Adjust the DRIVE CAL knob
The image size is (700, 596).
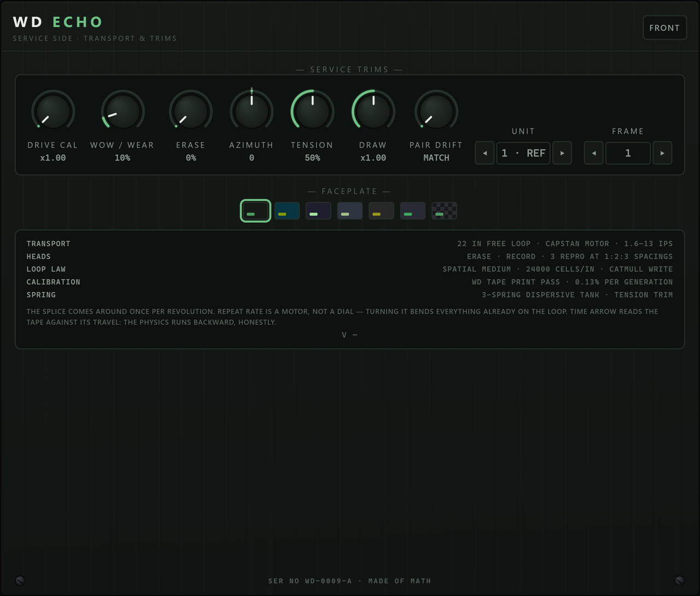[x=53, y=111]
